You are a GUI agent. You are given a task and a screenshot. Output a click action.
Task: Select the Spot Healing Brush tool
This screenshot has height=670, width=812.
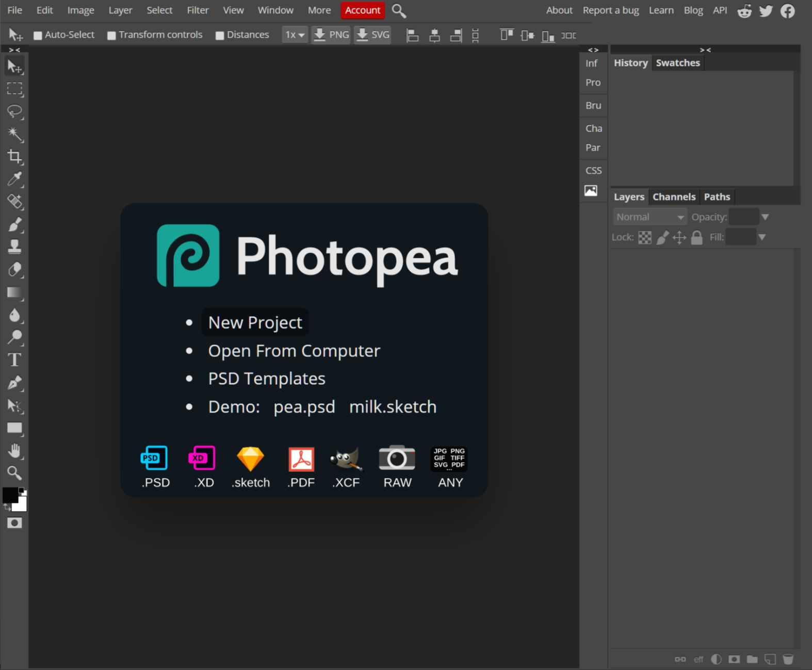pyautogui.click(x=14, y=202)
